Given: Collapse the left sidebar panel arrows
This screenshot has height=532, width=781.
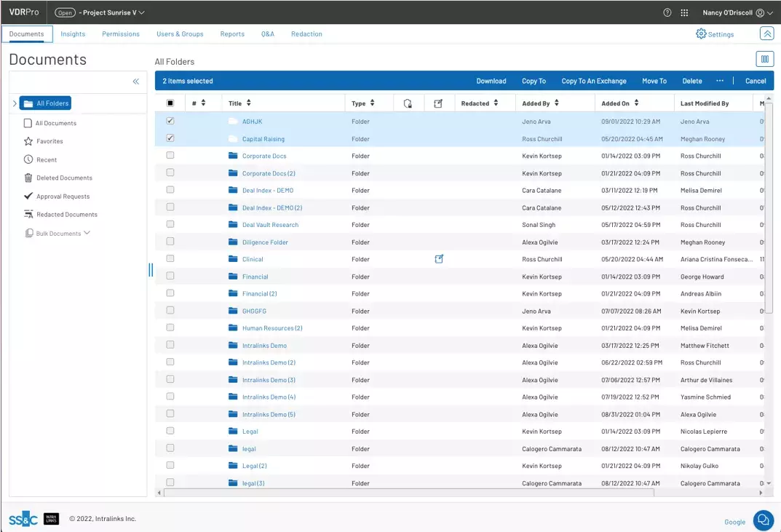Looking at the screenshot, I should (x=135, y=82).
